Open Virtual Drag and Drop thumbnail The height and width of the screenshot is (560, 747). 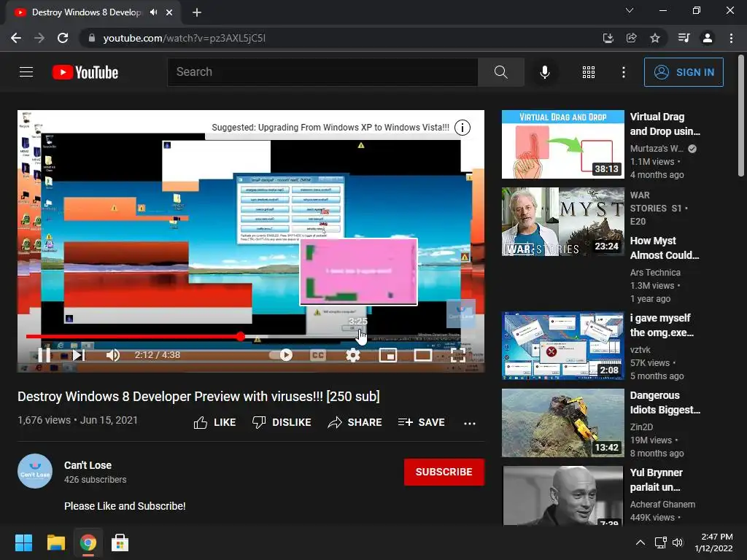point(562,144)
